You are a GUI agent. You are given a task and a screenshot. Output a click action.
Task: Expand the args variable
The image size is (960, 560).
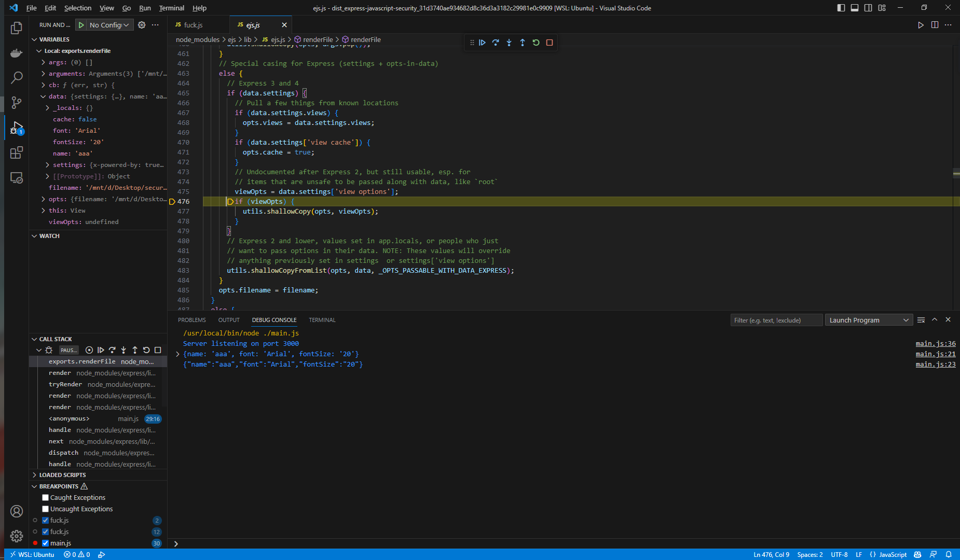pos(43,62)
